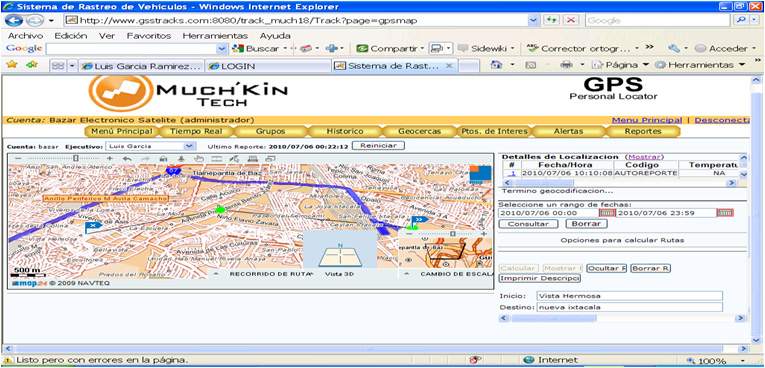Open calendar picker beside the end date

(725, 213)
